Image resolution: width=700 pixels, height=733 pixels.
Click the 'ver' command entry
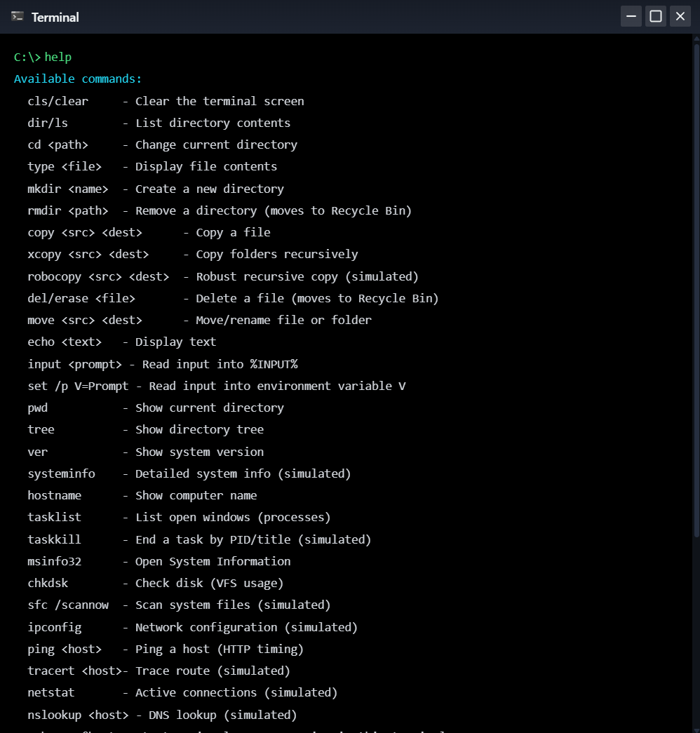click(37, 452)
